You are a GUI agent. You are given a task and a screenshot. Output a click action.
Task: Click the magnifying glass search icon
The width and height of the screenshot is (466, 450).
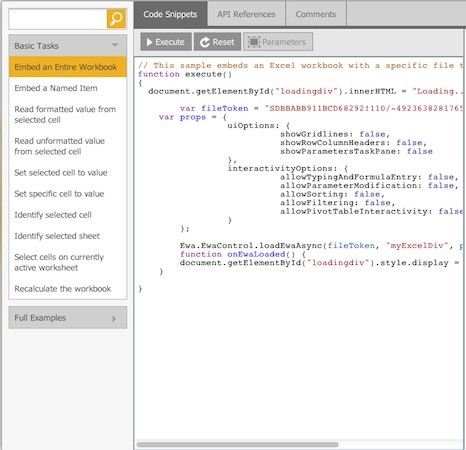click(x=116, y=19)
